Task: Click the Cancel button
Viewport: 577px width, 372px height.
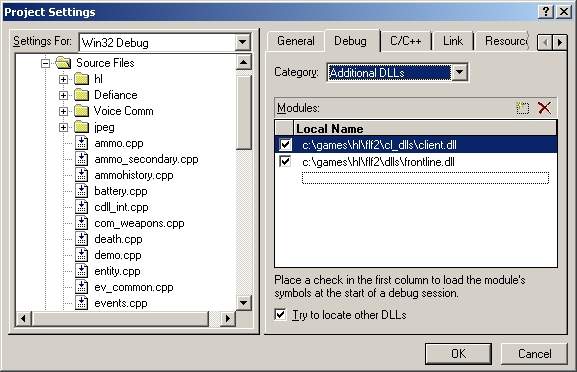Action: tap(534, 354)
